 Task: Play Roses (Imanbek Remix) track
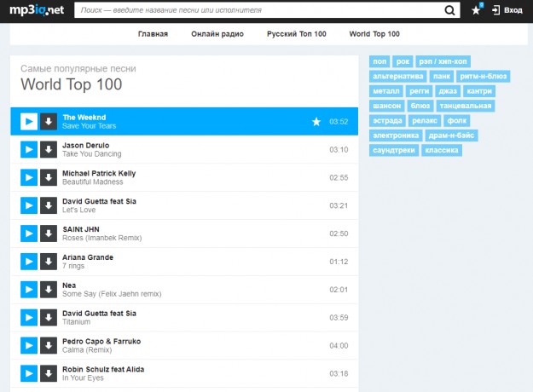pos(28,233)
